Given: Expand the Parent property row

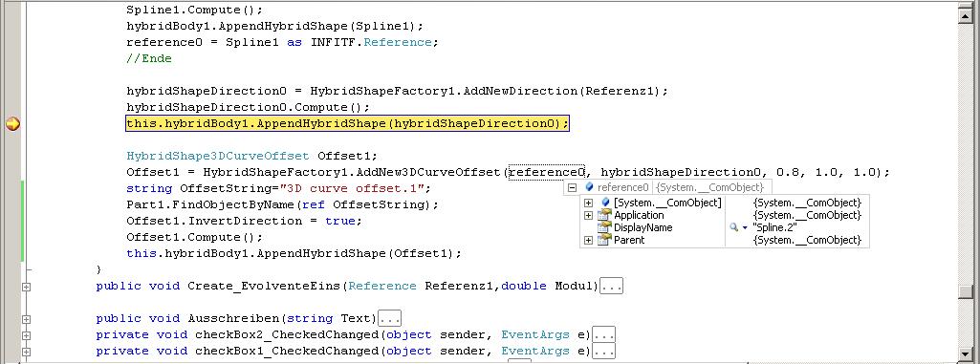Looking at the screenshot, I should pos(588,241).
